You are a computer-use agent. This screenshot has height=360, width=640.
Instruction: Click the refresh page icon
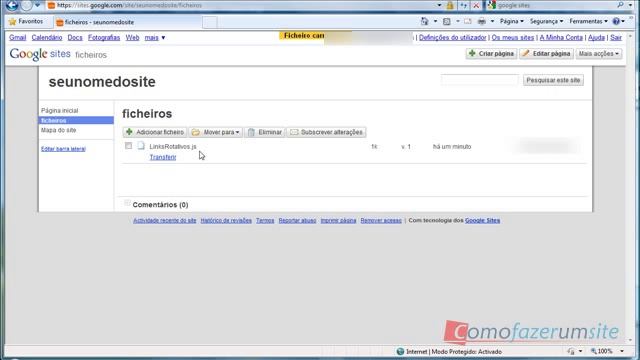tap(464, 5)
